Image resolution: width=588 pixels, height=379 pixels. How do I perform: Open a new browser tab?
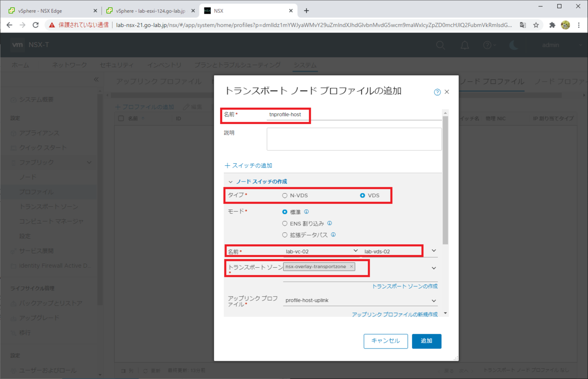(x=306, y=10)
